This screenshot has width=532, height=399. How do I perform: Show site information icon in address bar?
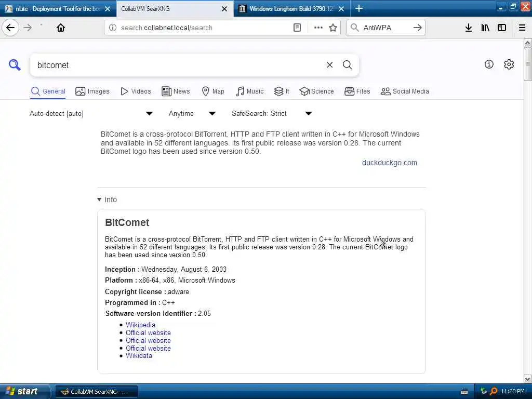pyautogui.click(x=113, y=28)
